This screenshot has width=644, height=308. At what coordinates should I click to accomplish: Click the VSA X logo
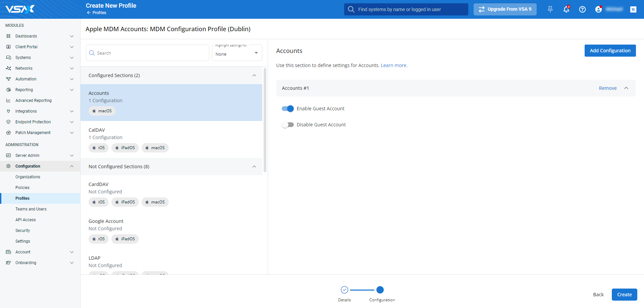pyautogui.click(x=20, y=9)
